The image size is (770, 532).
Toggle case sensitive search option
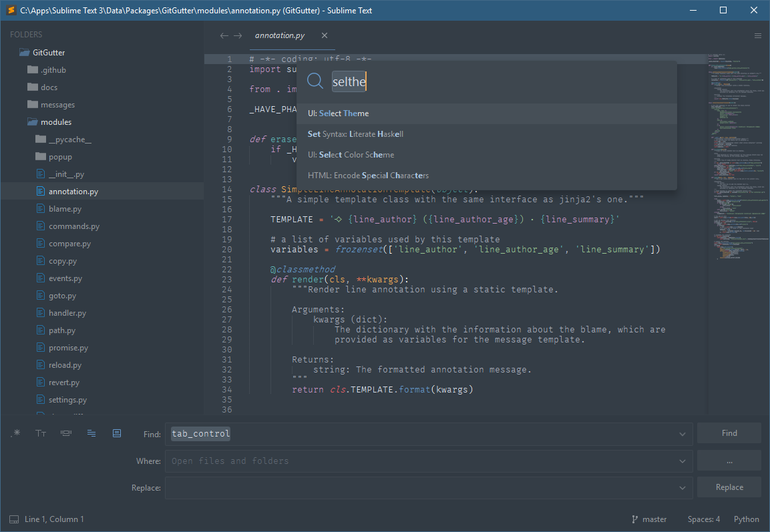coord(41,433)
